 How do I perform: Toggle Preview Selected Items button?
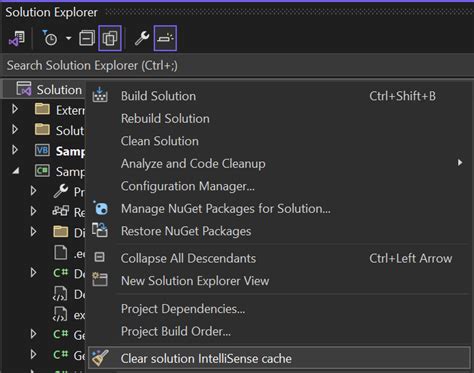coord(165,38)
